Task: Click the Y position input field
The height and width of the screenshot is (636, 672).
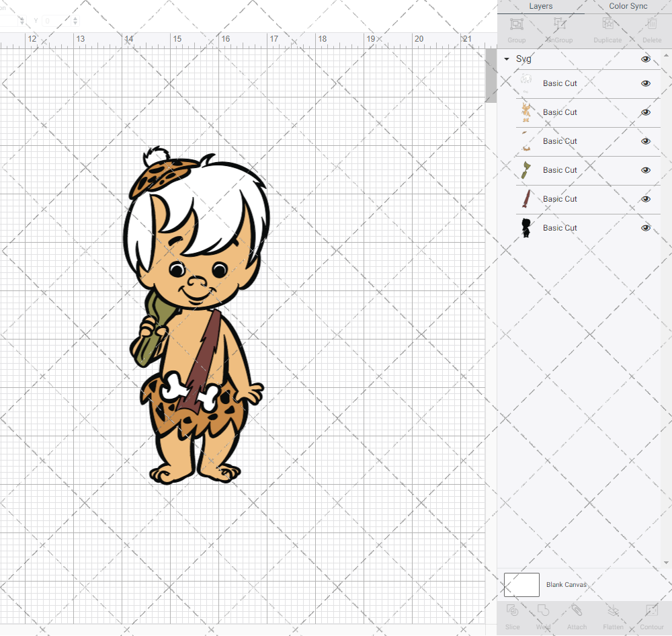Action: [56, 21]
